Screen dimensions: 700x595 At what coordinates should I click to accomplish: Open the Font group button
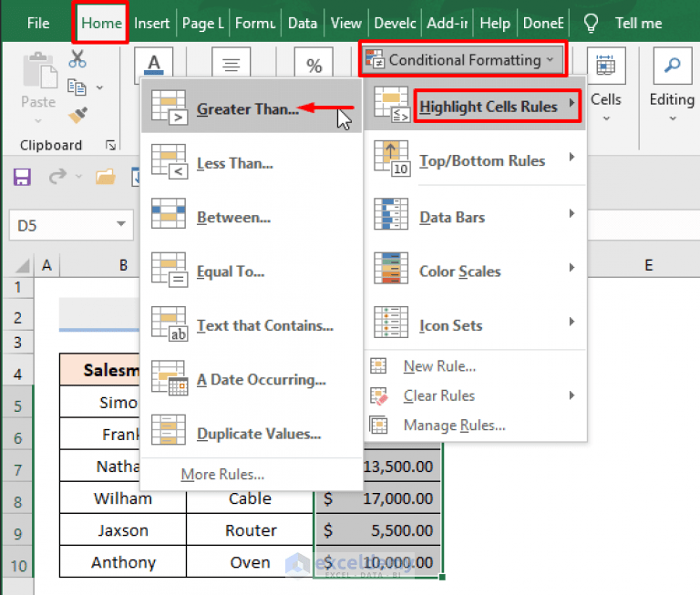pos(153,64)
